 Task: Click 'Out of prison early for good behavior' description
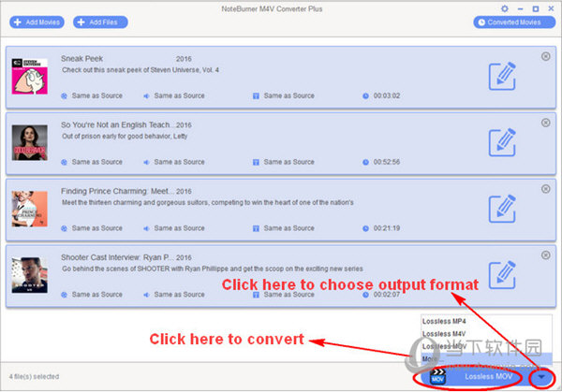125,136
